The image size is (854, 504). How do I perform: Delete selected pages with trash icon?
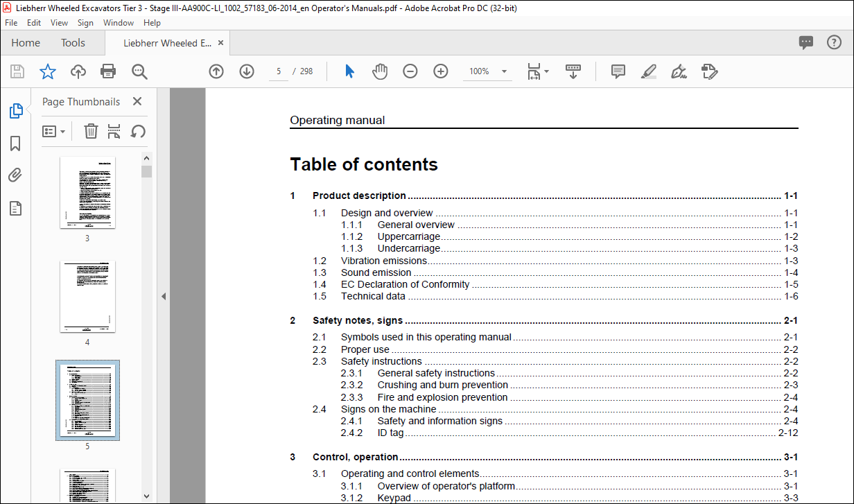point(91,131)
